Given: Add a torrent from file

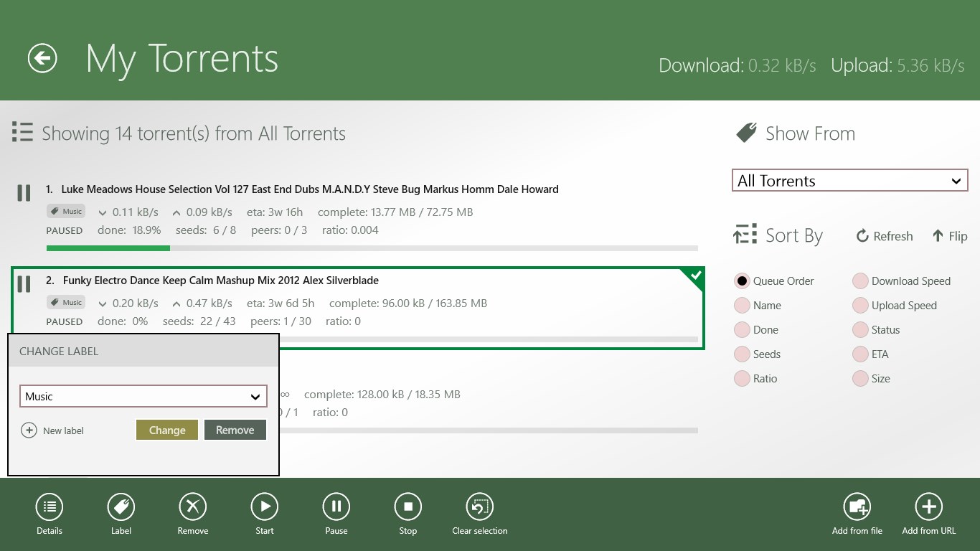Looking at the screenshot, I should pos(857,507).
